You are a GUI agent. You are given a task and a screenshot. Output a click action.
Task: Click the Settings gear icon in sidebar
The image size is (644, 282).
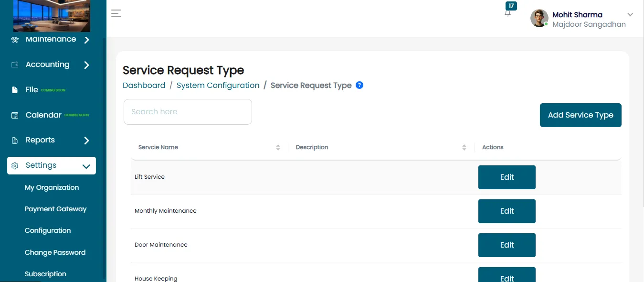[x=15, y=166]
